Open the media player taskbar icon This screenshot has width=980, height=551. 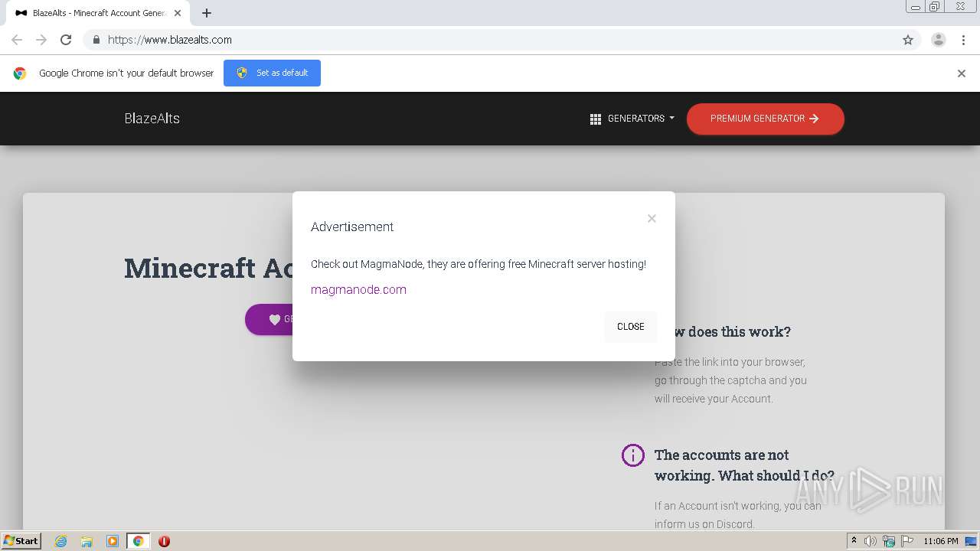point(113,541)
